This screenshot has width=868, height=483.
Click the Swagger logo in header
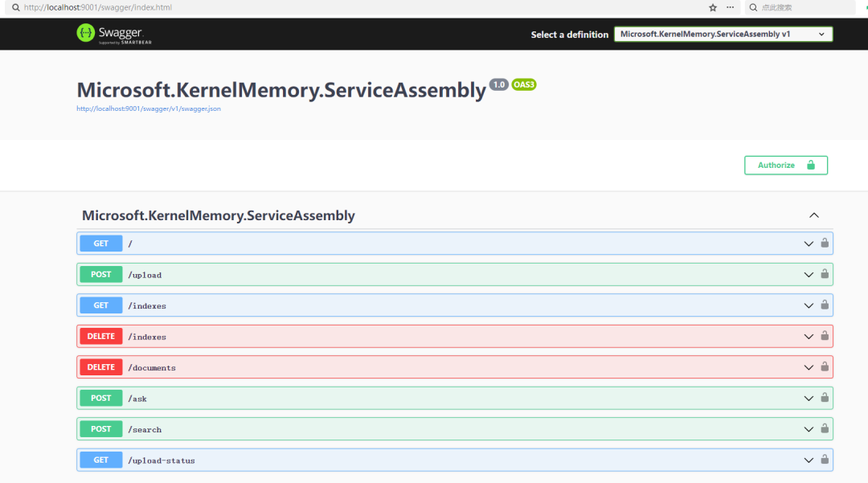[x=109, y=34]
